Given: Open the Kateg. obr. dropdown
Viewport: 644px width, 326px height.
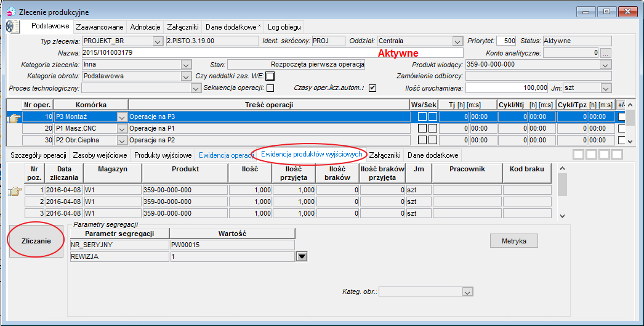Looking at the screenshot, I should click(468, 291).
